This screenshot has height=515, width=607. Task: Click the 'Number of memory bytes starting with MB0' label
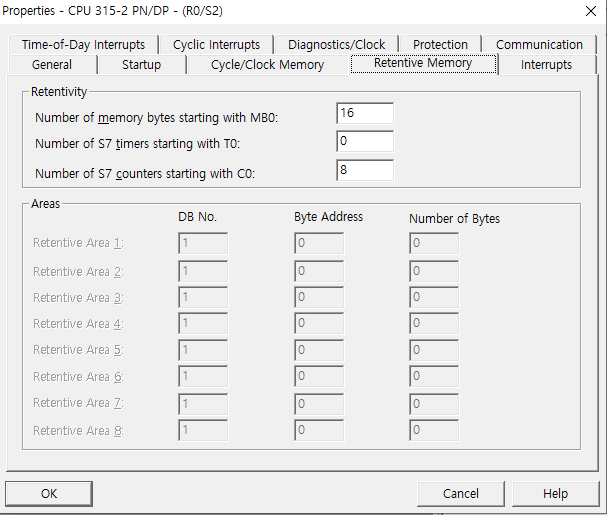coord(157,117)
